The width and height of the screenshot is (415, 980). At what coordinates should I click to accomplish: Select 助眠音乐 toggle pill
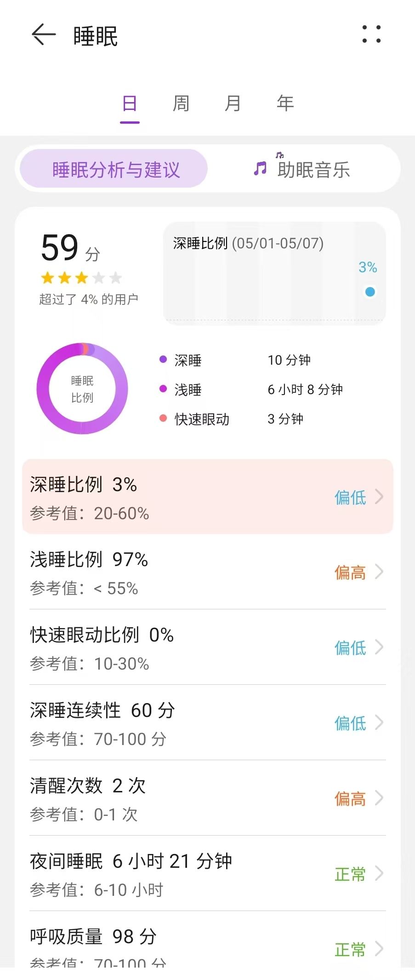[303, 169]
